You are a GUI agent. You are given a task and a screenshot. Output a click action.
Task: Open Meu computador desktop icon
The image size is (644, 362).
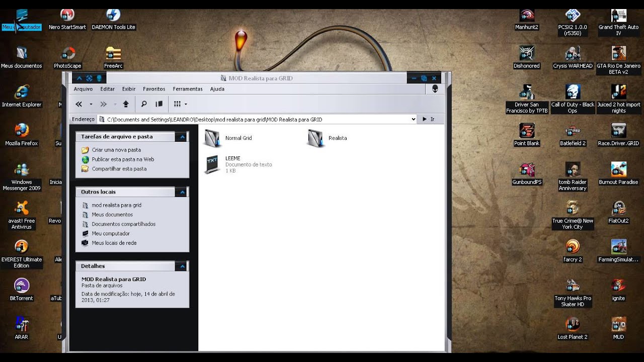pyautogui.click(x=22, y=20)
